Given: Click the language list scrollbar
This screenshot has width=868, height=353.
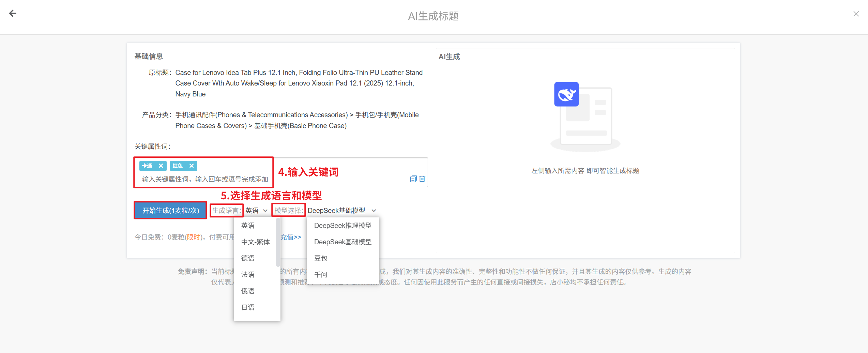Looking at the screenshot, I should click(x=278, y=243).
